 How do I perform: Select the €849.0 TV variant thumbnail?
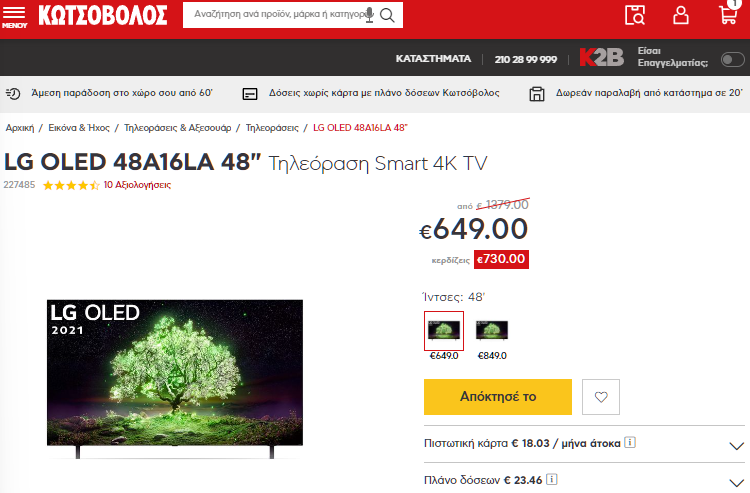[x=492, y=330]
